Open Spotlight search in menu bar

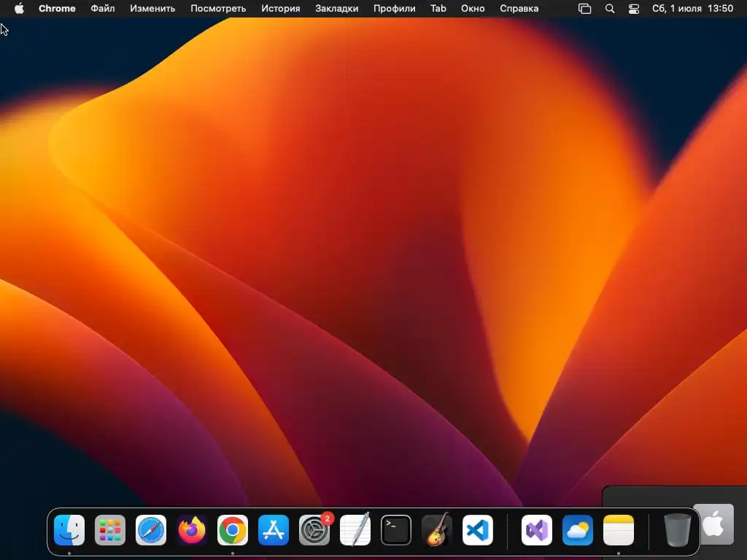[x=610, y=9]
